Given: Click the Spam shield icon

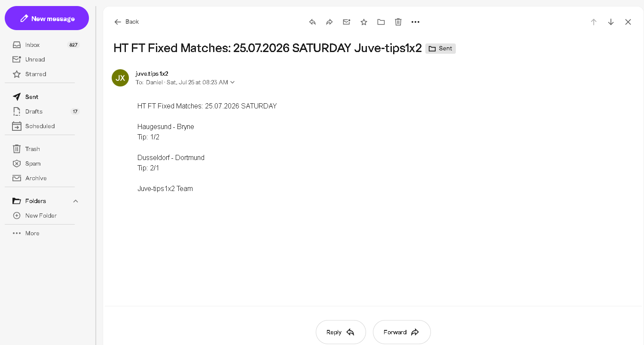Looking at the screenshot, I should coord(17,163).
